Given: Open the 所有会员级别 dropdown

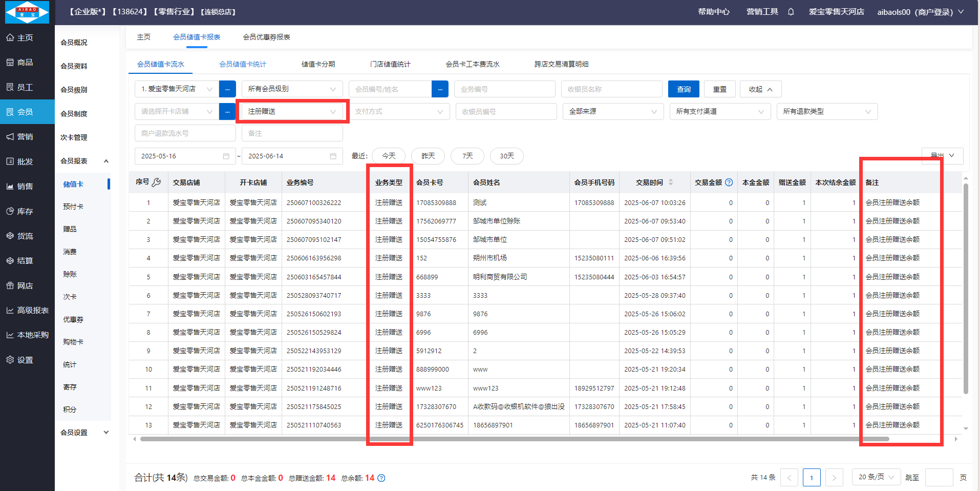Looking at the screenshot, I should (292, 89).
